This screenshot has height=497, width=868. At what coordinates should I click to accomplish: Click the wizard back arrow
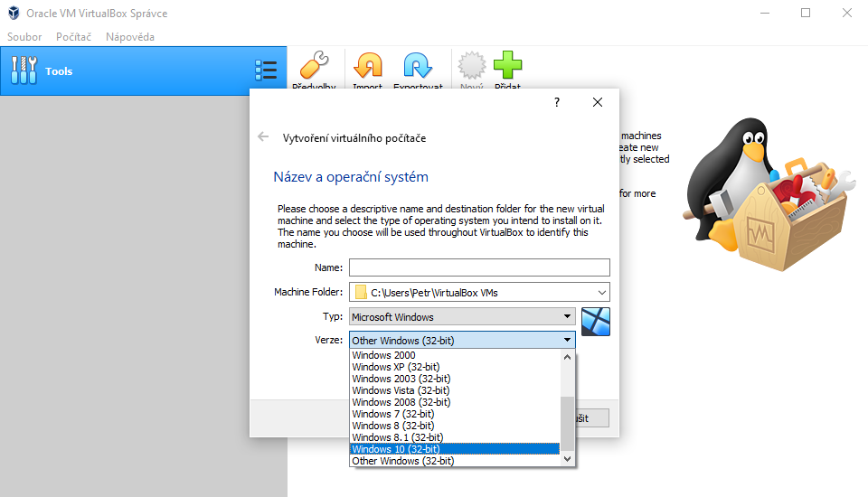(263, 137)
